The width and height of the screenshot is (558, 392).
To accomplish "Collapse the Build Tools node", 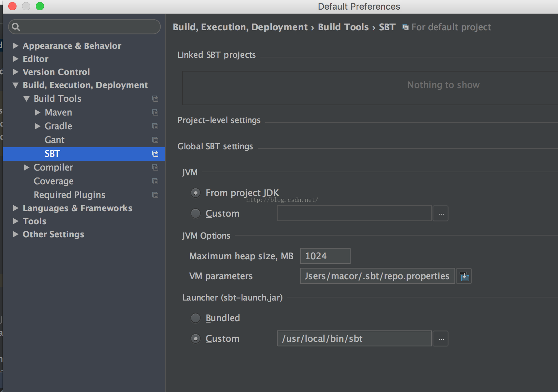I will [x=26, y=99].
